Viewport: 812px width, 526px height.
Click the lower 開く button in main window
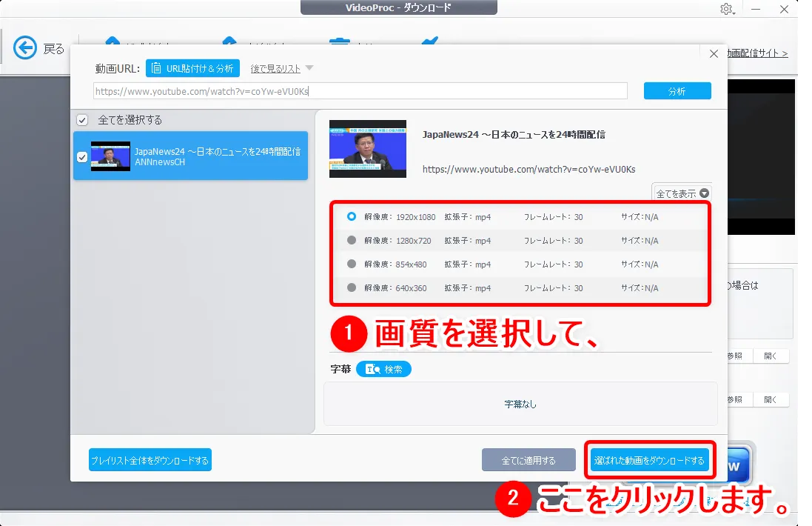click(x=771, y=399)
